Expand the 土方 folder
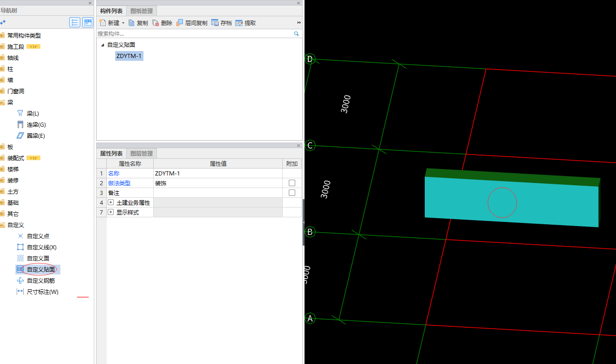This screenshot has width=616, height=364. pos(2,191)
